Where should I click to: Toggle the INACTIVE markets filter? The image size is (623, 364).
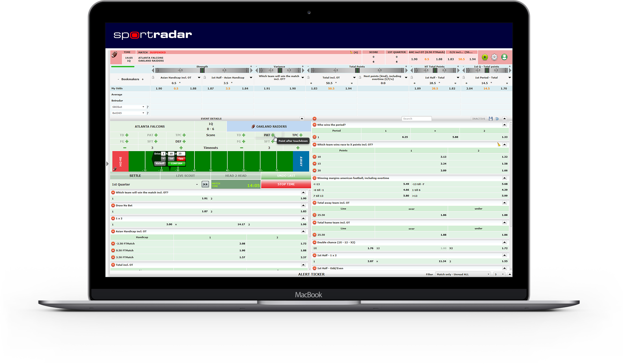point(479,119)
